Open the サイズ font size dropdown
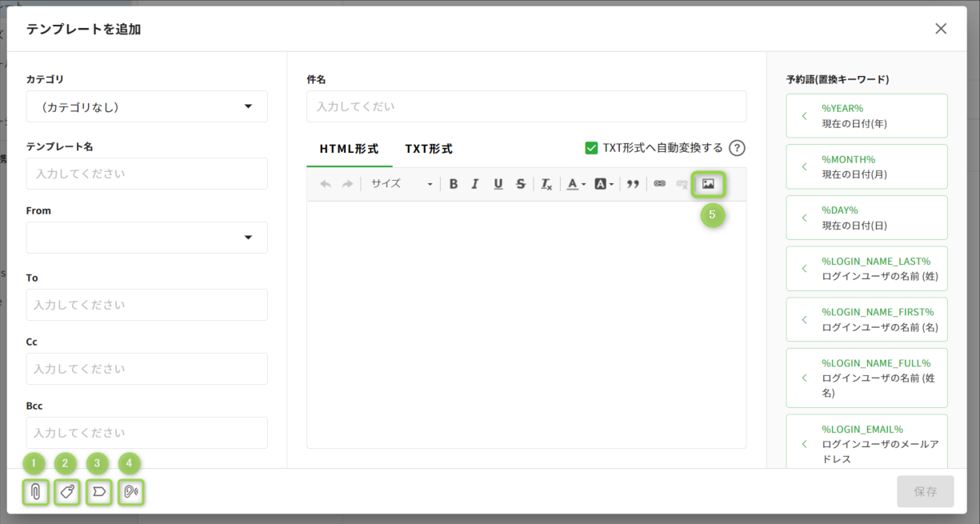The width and height of the screenshot is (980, 524). click(x=400, y=184)
